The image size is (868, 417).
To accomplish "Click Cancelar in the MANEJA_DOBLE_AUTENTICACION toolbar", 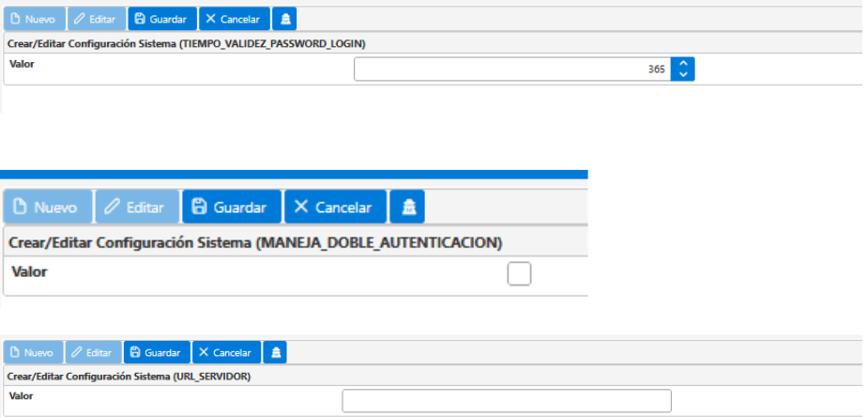I will (335, 207).
